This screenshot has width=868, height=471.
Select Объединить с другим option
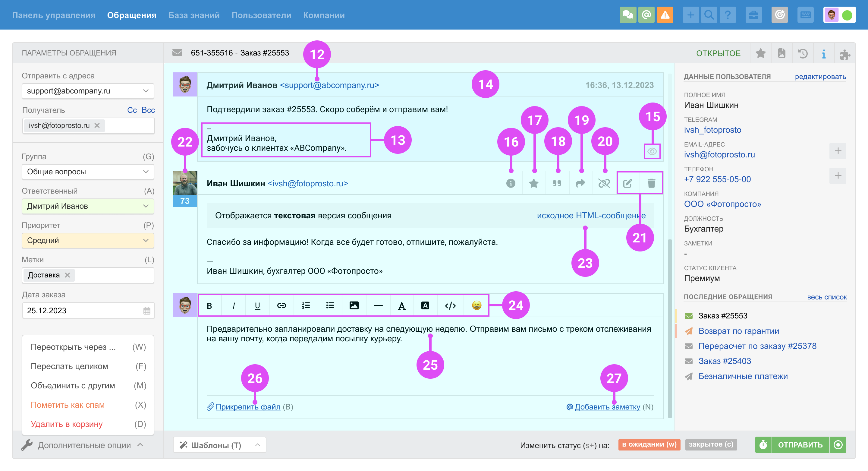pos(73,385)
